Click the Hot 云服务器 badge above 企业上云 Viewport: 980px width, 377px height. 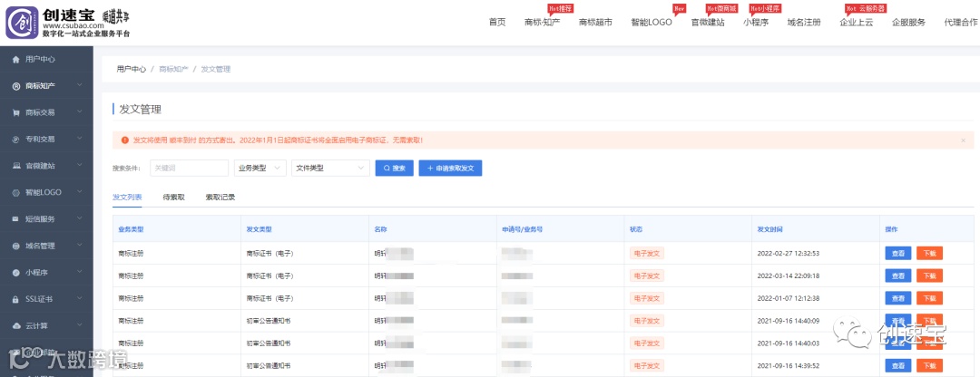[x=866, y=8]
